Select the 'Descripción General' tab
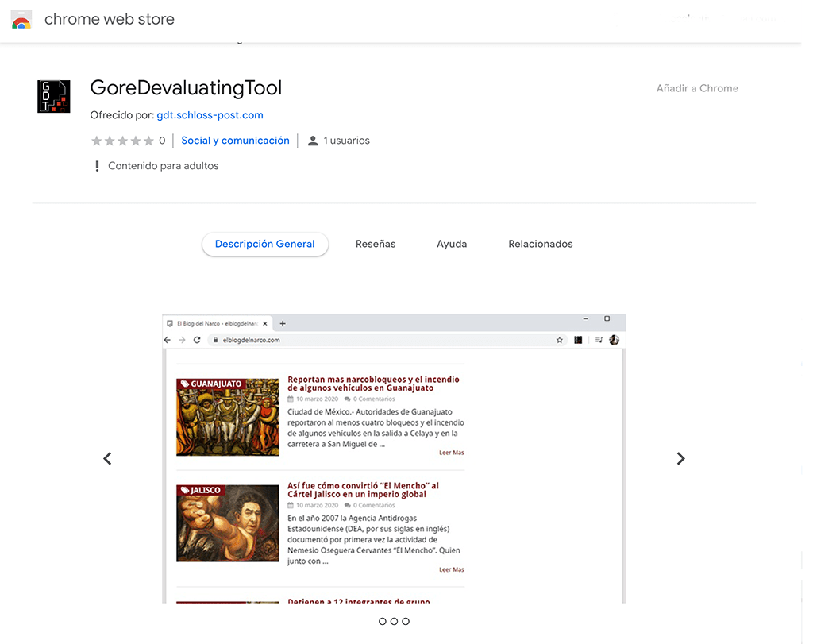 (x=265, y=245)
